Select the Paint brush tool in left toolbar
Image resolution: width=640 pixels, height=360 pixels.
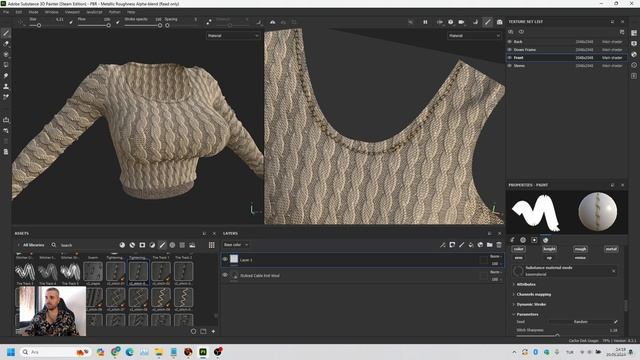pos(6,33)
